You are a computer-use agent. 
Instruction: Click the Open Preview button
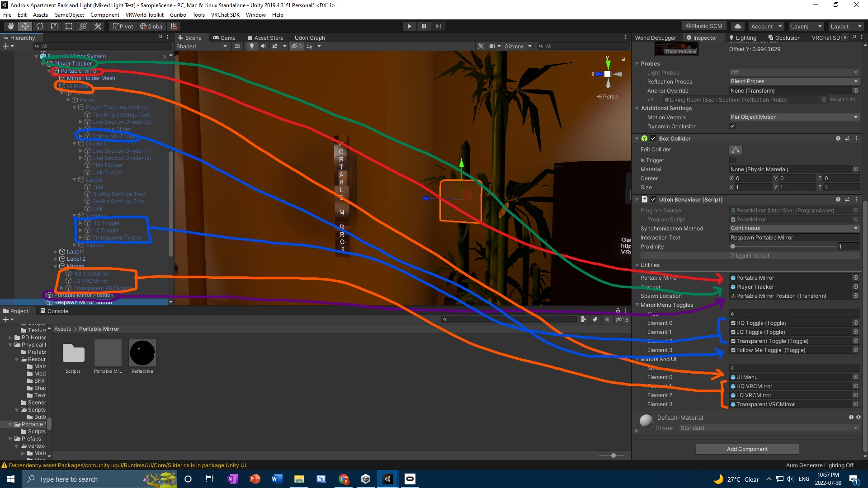[x=680, y=52]
